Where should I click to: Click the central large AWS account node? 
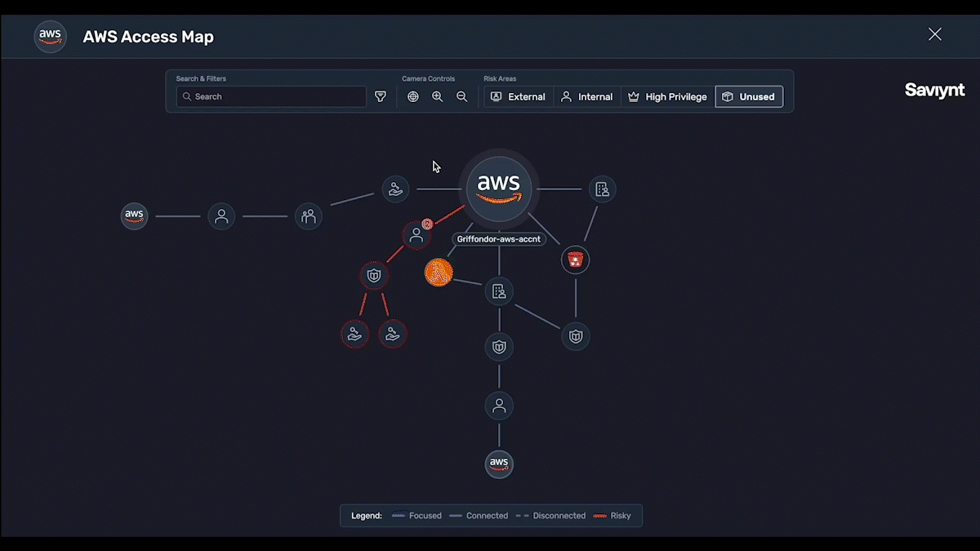click(x=499, y=189)
